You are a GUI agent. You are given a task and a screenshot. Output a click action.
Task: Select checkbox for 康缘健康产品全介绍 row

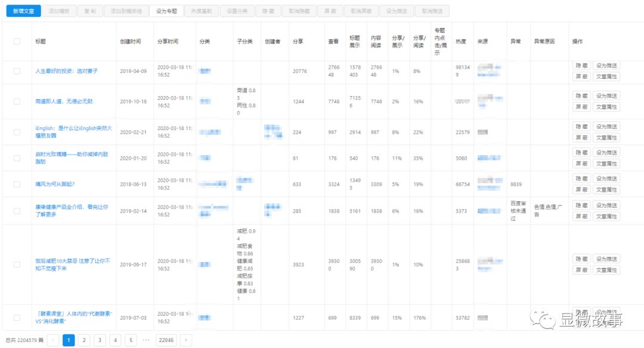tap(17, 211)
